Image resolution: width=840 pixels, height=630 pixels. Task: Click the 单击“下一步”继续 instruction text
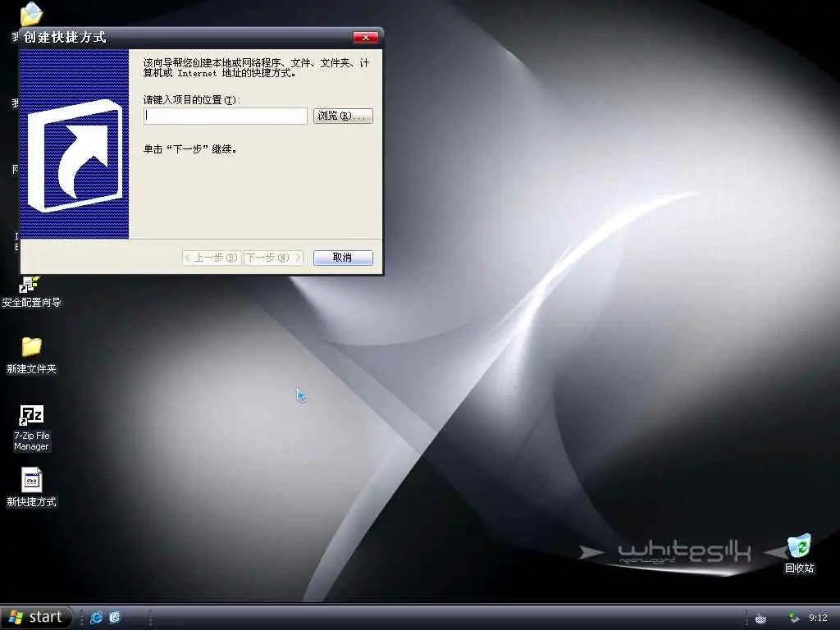[x=189, y=149]
